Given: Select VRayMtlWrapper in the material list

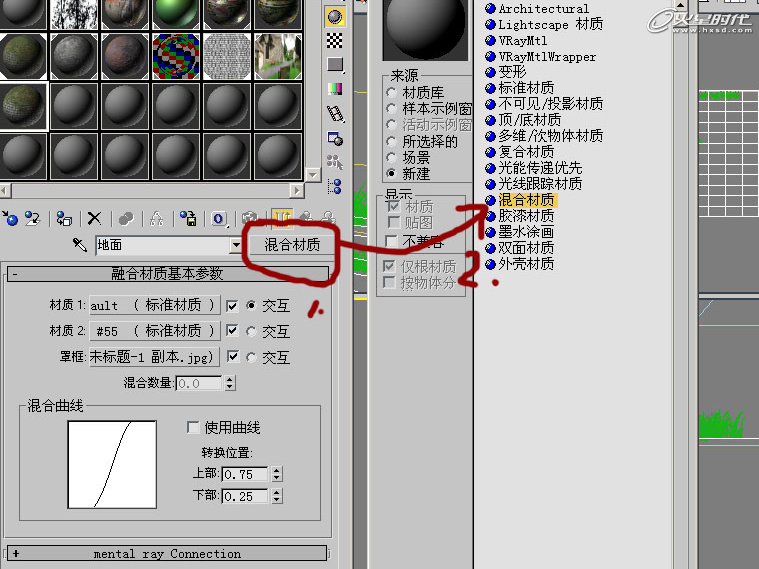Looking at the screenshot, I should [x=547, y=57].
